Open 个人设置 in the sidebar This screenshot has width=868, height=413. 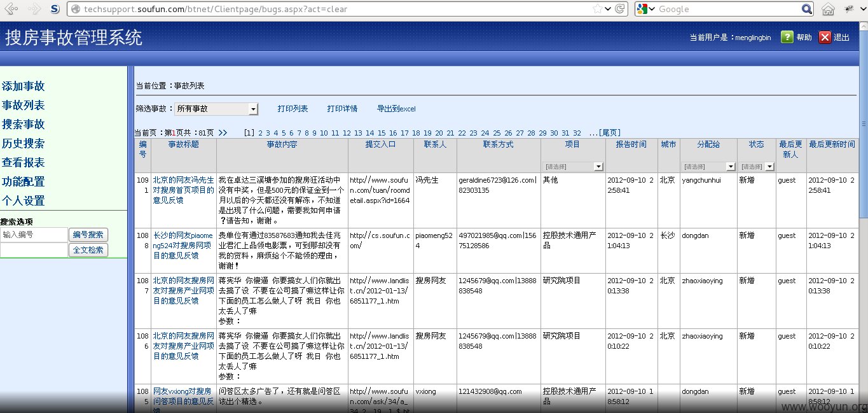[24, 201]
